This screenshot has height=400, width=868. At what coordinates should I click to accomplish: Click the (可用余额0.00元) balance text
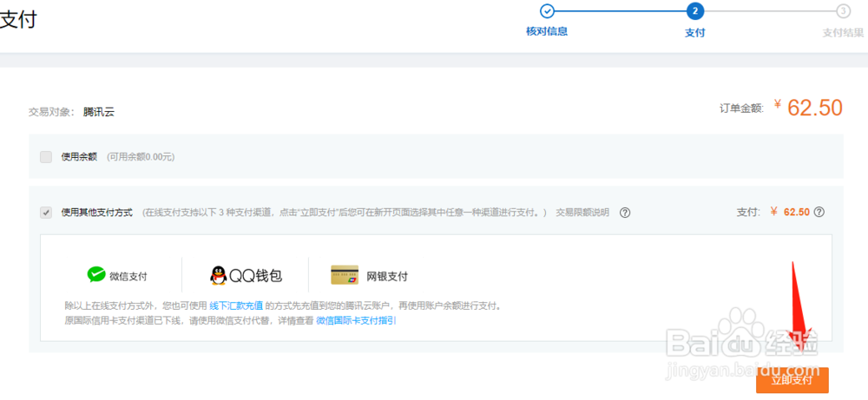141,157
